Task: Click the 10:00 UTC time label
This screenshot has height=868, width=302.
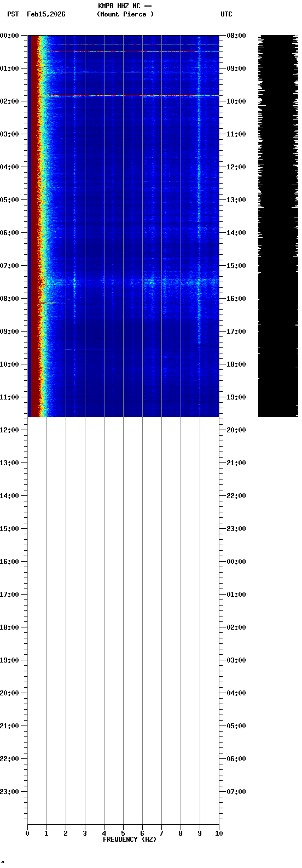Action: click(236, 101)
